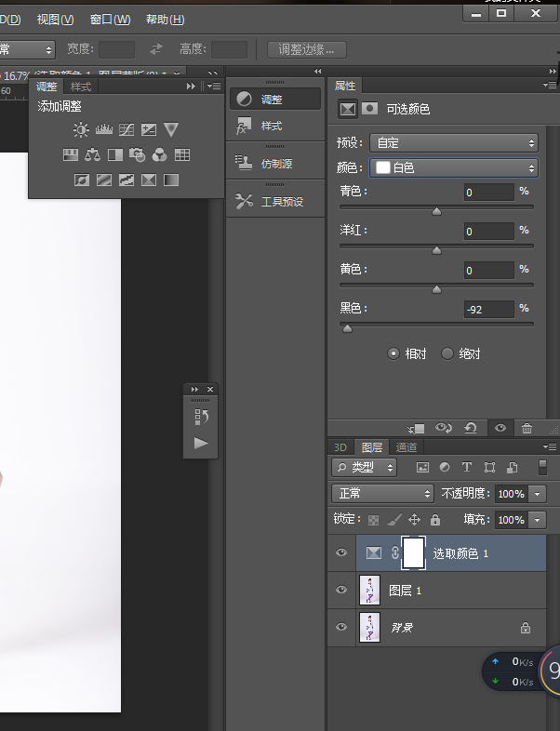This screenshot has height=731, width=560.
Task: Hide the 图层 1 layer visibility
Action: point(340,590)
